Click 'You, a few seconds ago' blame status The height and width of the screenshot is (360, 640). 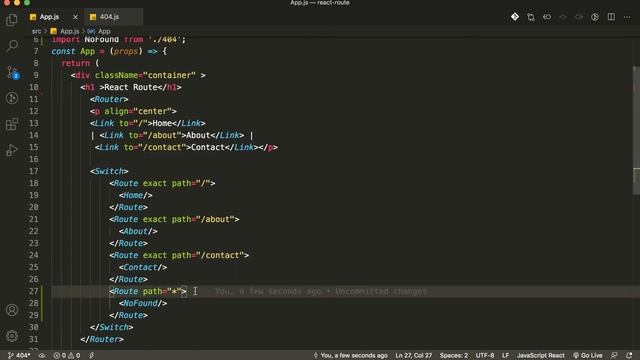tap(351, 356)
